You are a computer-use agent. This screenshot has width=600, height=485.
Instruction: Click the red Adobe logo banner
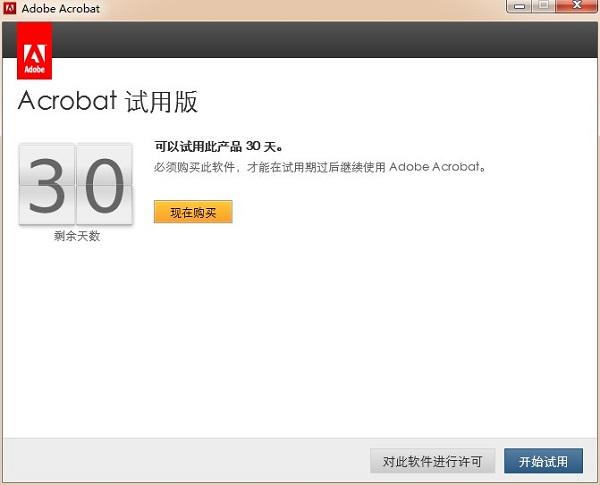pos(35,51)
